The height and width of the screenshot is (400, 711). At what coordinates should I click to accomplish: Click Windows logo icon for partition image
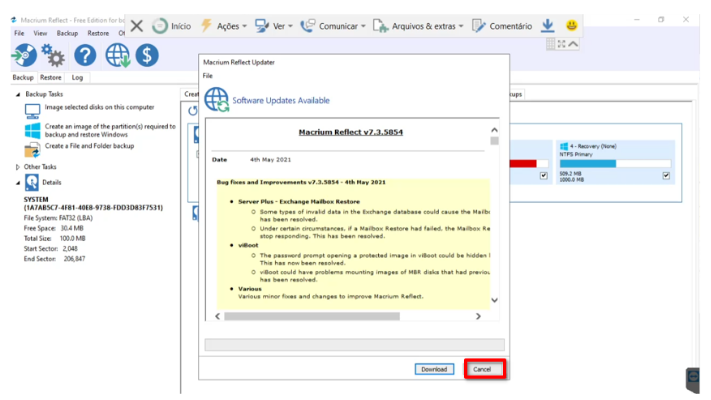(32, 131)
